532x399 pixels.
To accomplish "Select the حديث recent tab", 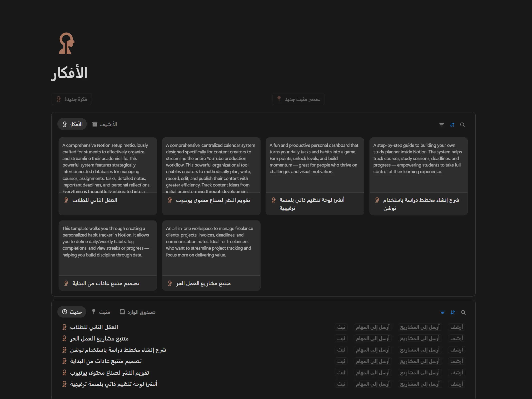I will pyautogui.click(x=72, y=312).
